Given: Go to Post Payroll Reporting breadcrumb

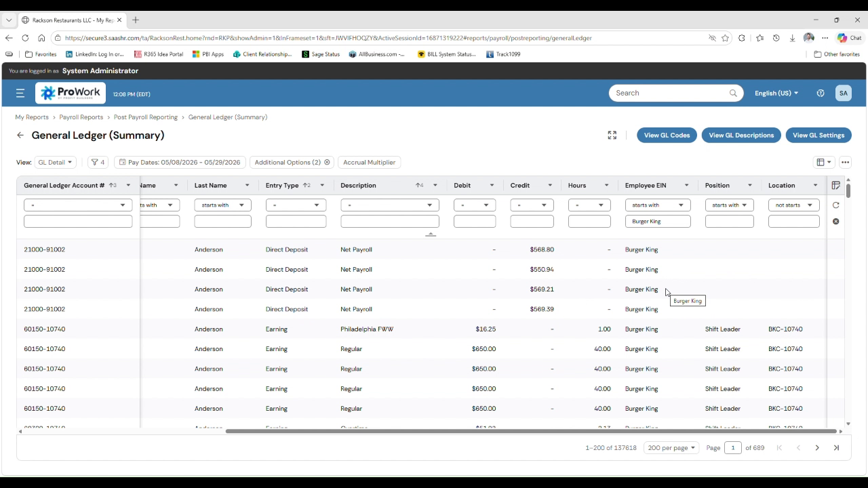Looking at the screenshot, I should [x=146, y=117].
